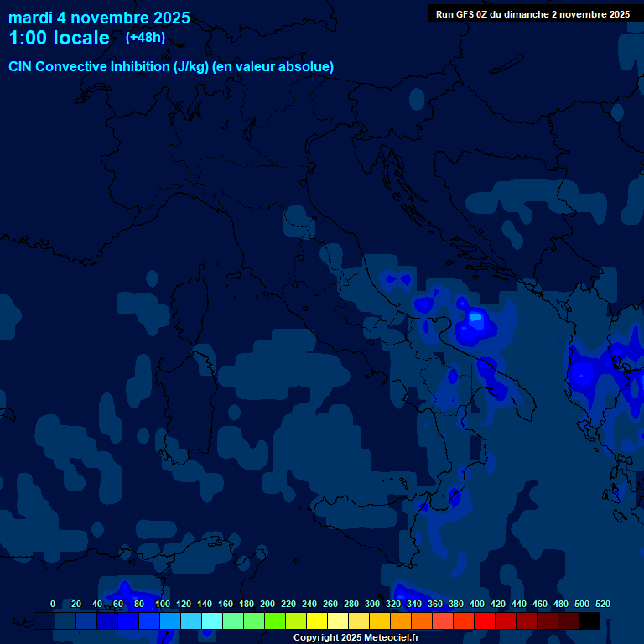Click the legend value '140'

tap(204, 604)
